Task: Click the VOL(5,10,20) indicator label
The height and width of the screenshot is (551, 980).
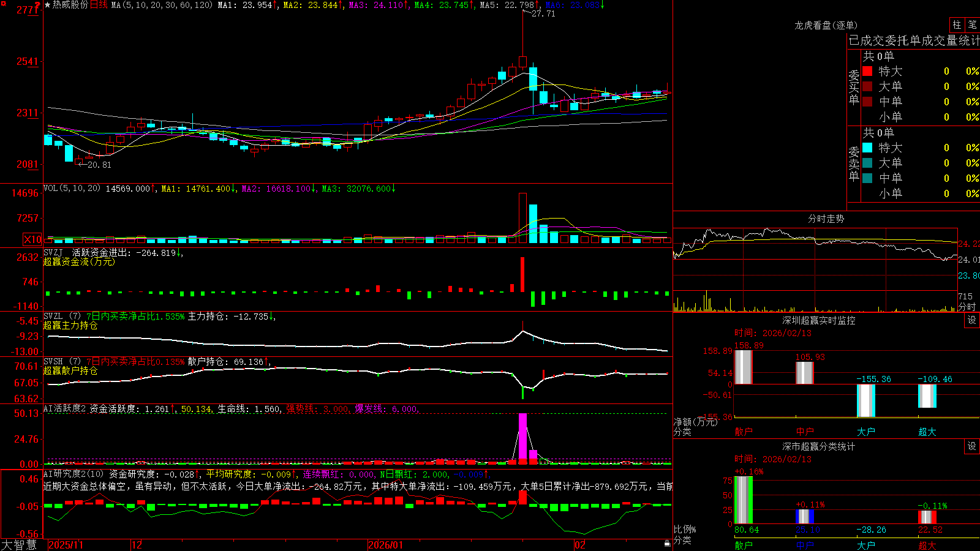Action: [x=72, y=188]
